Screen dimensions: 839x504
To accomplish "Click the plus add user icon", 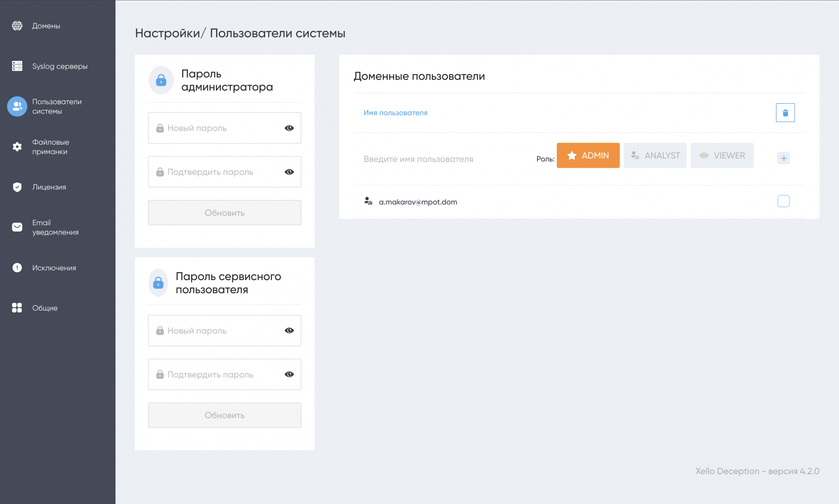I will pyautogui.click(x=783, y=158).
